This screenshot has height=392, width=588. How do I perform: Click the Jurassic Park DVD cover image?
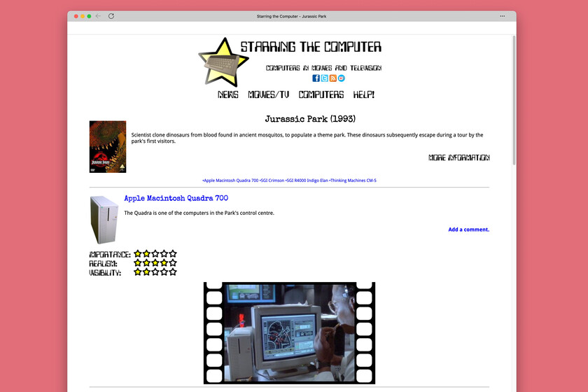point(108,147)
